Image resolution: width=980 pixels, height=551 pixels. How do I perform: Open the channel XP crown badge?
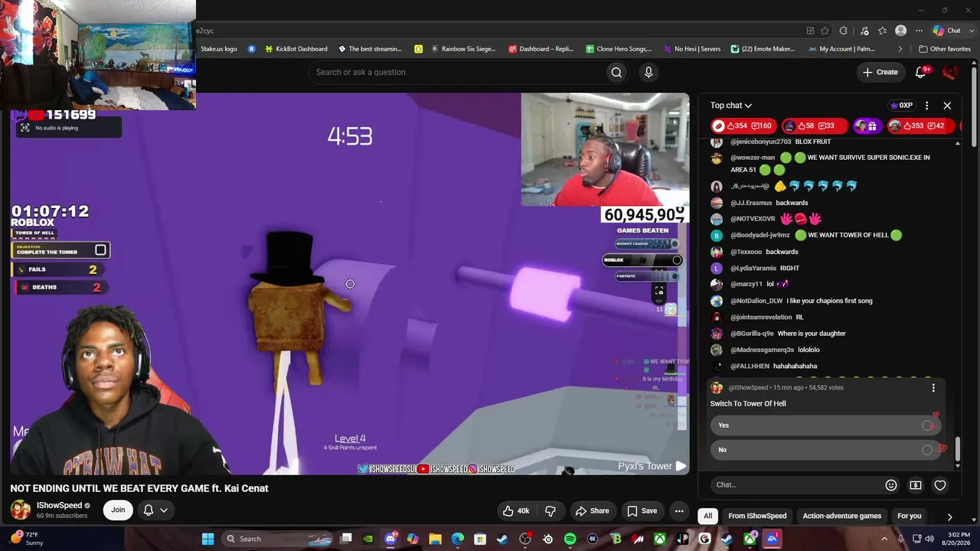point(901,106)
